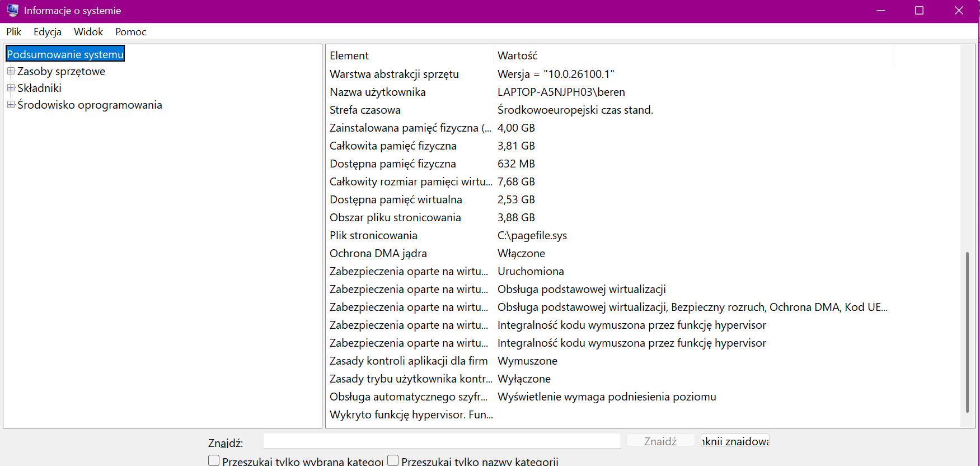Click the close find button
The image size is (980, 466).
tap(735, 441)
